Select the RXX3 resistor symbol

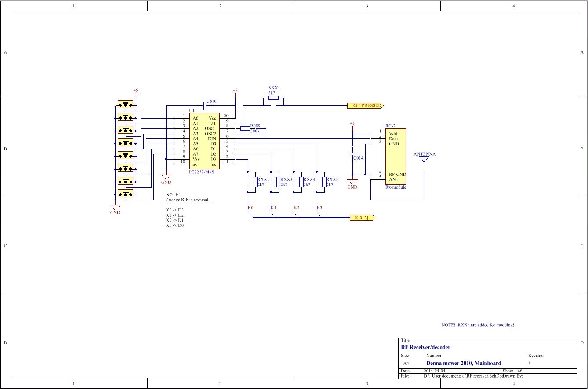[278, 182]
